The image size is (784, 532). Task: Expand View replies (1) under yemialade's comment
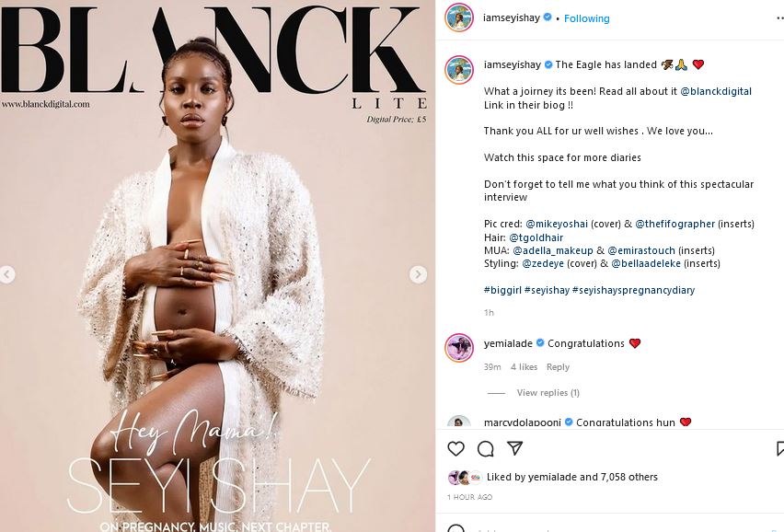coord(548,392)
